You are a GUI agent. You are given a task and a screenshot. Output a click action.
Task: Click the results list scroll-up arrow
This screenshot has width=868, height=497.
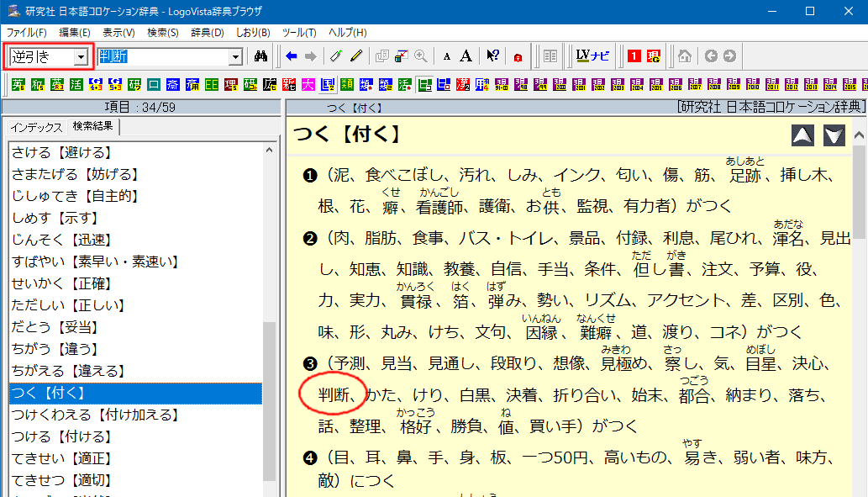(x=270, y=150)
